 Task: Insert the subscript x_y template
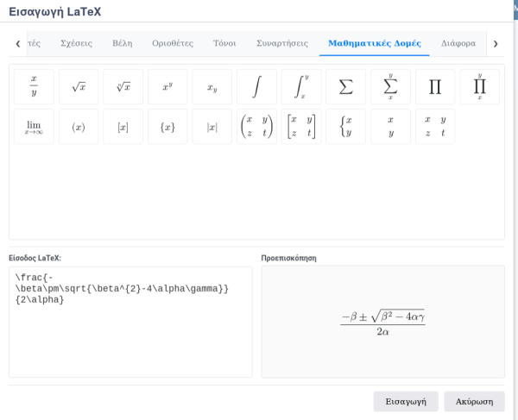pos(212,87)
